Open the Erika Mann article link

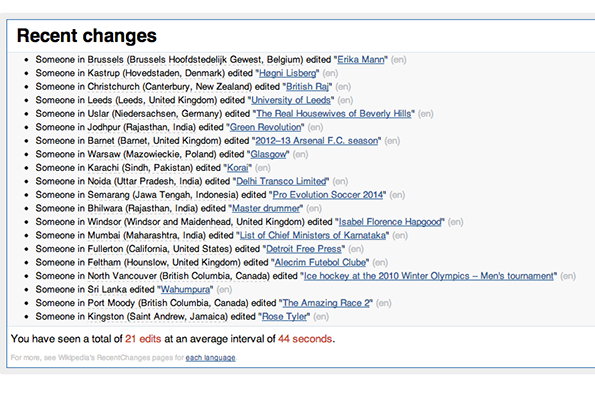coord(360,60)
